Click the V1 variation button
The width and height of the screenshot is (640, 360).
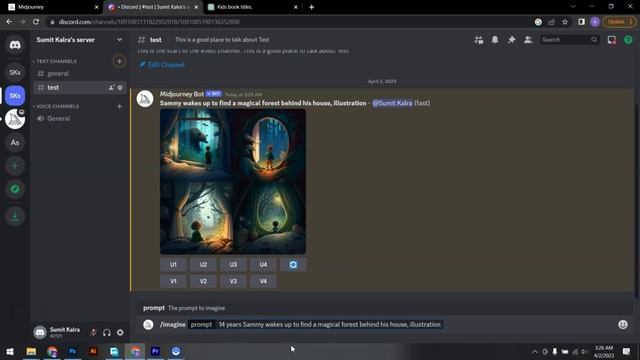point(173,281)
